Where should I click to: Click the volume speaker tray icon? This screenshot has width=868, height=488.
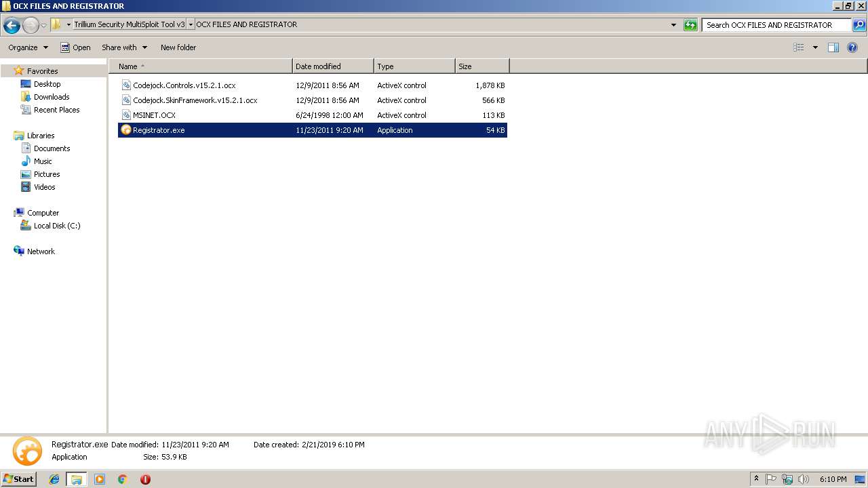click(804, 479)
